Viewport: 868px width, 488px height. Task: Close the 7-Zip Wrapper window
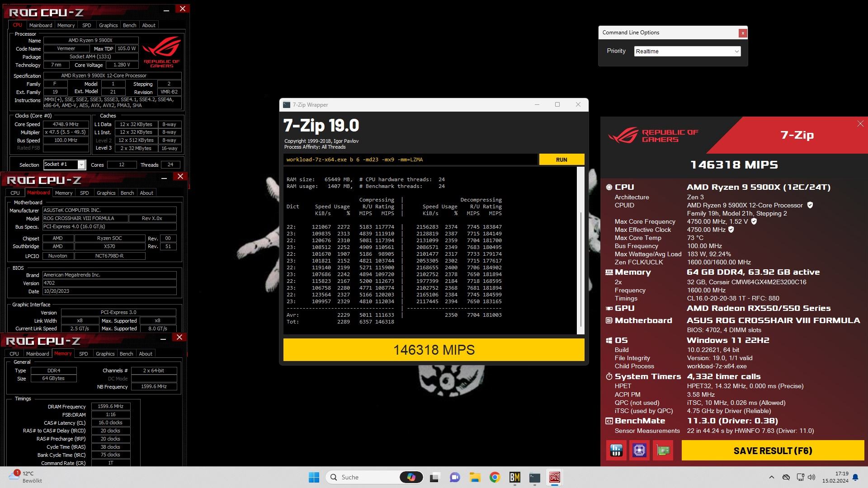tap(578, 105)
